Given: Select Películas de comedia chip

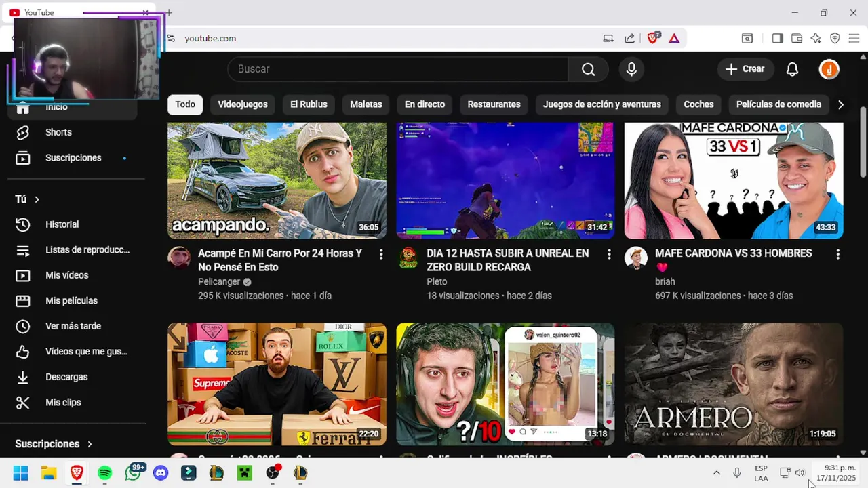Looking at the screenshot, I should click(x=778, y=104).
